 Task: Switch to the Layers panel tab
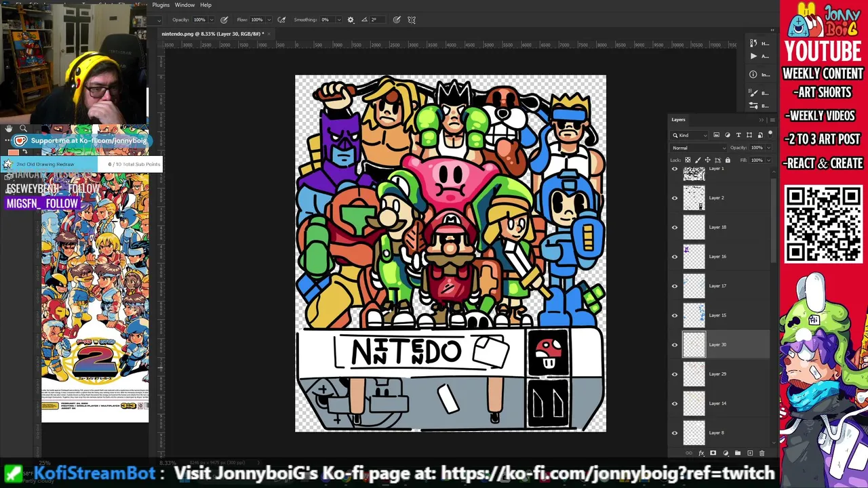pyautogui.click(x=678, y=120)
